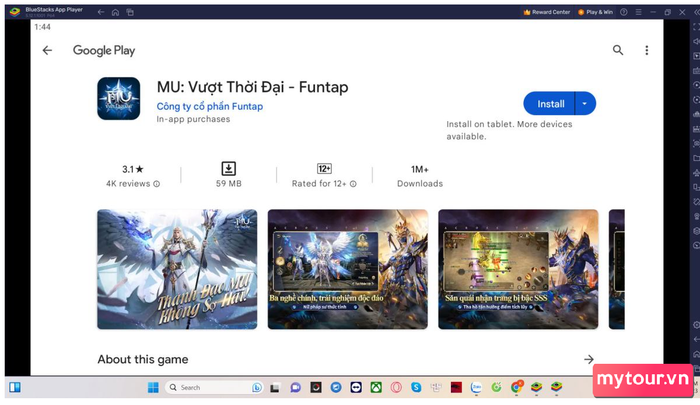Click the 12+ content rating badge
700x405 pixels.
tap(324, 169)
